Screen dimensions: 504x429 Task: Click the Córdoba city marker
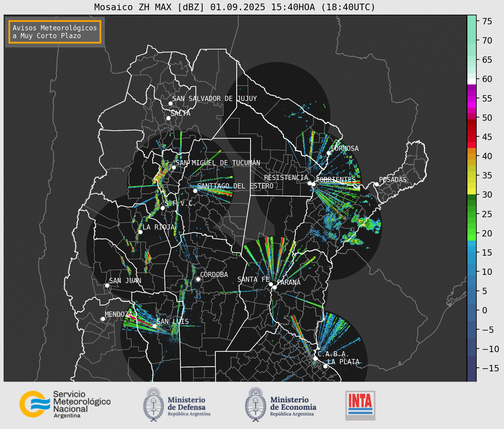(198, 279)
